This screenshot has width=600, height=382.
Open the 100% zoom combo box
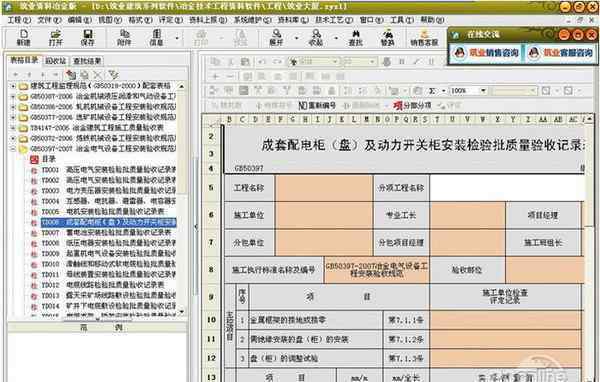pos(468,91)
